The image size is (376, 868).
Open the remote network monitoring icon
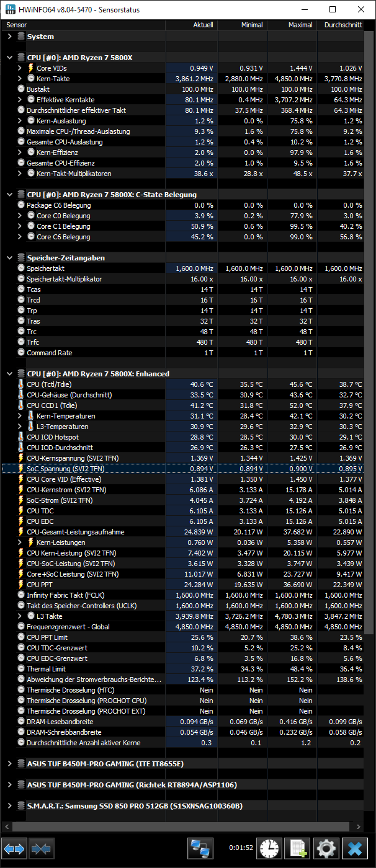tap(200, 848)
